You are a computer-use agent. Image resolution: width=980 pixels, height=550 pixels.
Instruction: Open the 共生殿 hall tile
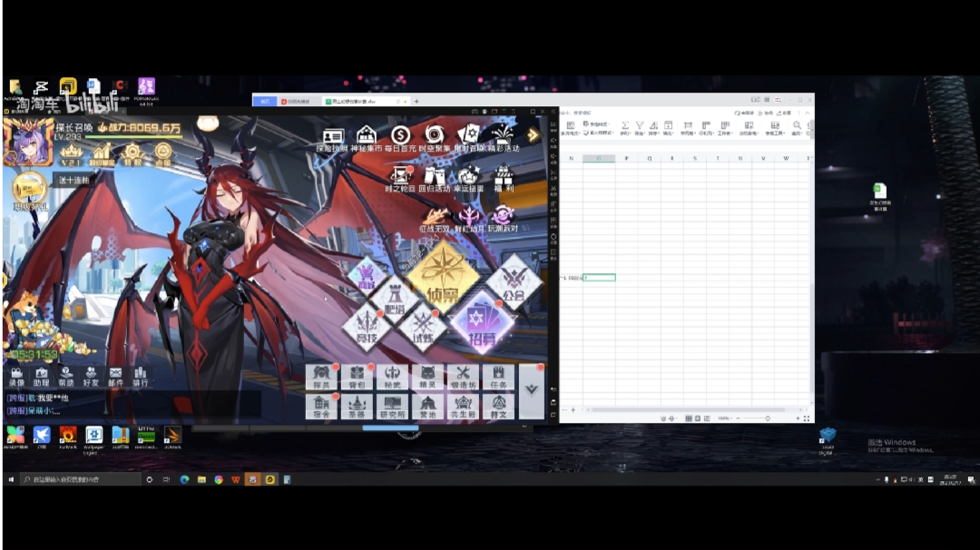[463, 407]
